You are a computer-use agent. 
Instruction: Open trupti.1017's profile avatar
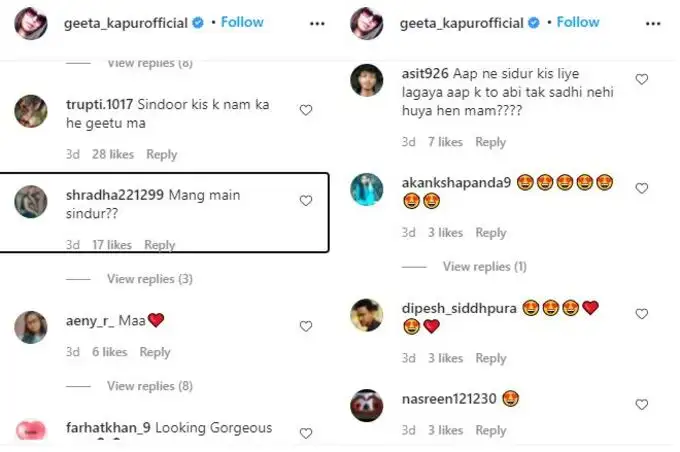(x=31, y=112)
